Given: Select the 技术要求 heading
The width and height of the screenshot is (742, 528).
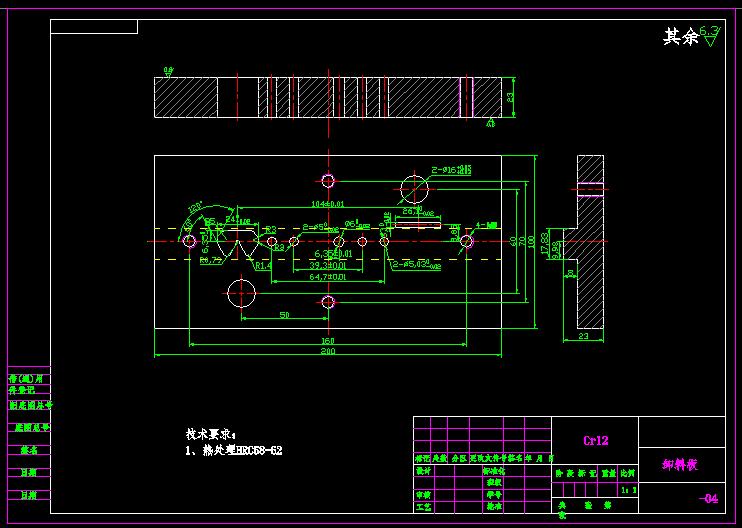Looking at the screenshot, I should (210, 434).
